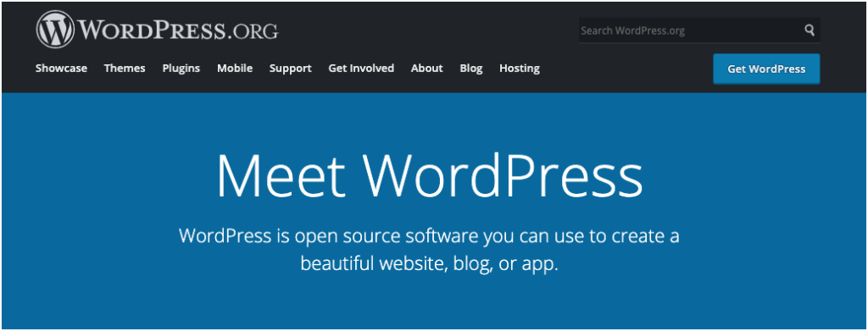Go to the Plugins page
The image size is (868, 331).
[x=181, y=69]
